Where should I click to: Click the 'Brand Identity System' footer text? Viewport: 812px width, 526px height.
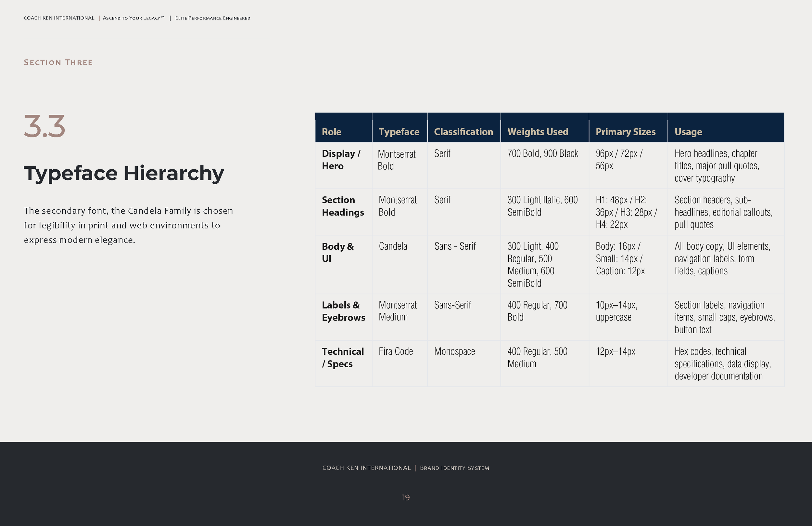[454, 468]
